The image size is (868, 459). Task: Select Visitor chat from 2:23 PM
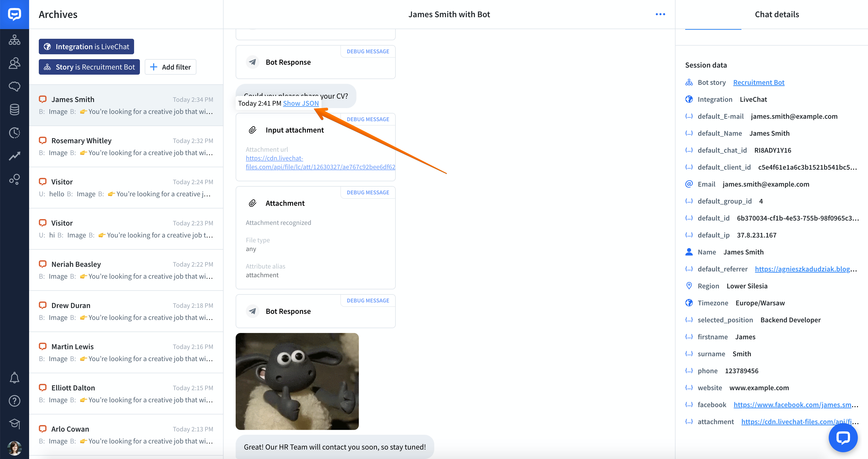(126, 229)
